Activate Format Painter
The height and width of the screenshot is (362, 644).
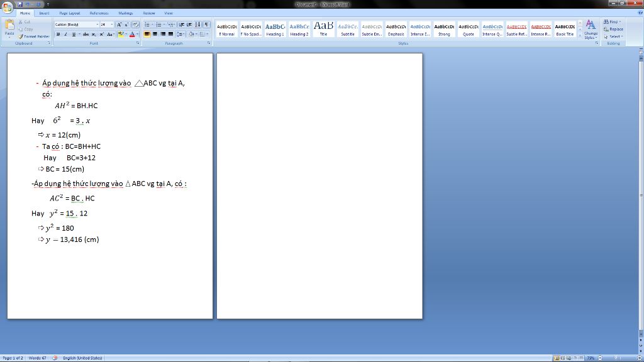point(34,36)
